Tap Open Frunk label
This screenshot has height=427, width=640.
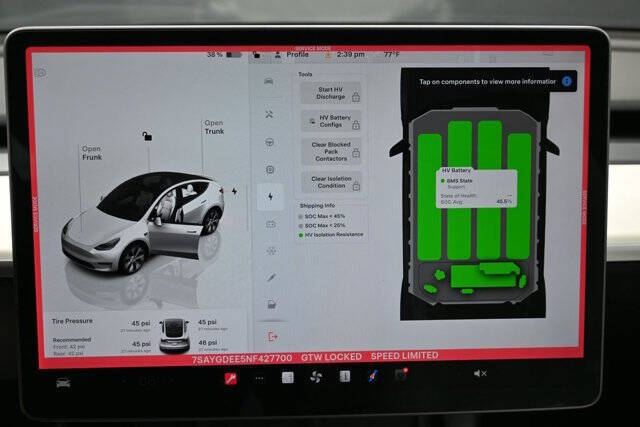click(92, 153)
